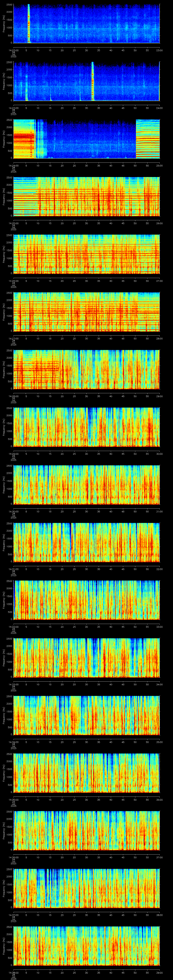Viewport: 173px width, 980px height.
Task: Click the 14:34:00 start time label
Action: coord(13,742)
